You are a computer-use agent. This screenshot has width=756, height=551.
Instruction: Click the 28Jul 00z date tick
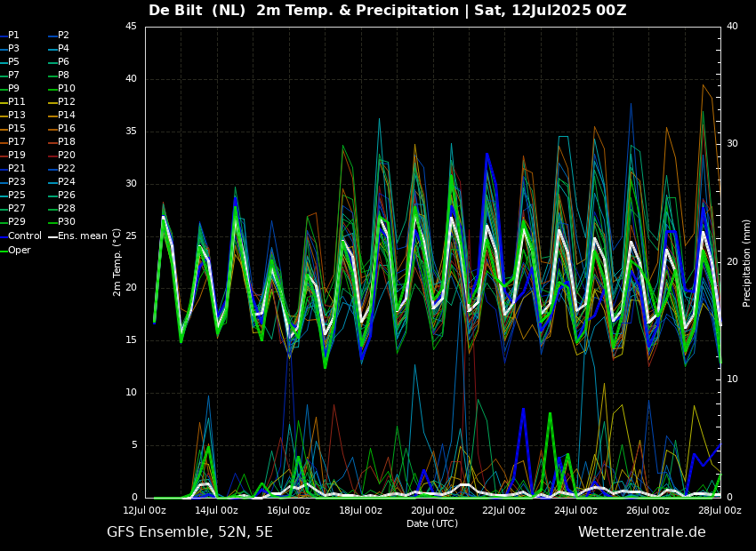[719, 510]
